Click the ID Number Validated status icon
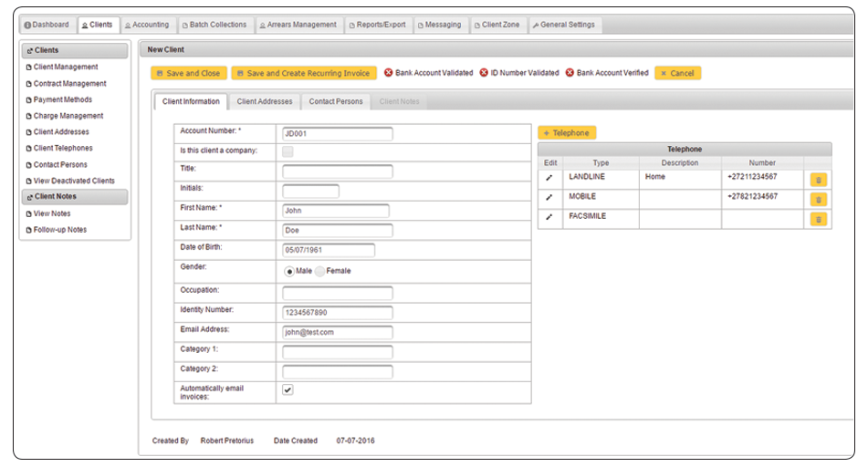This screenshot has height=467, width=868. tap(484, 73)
